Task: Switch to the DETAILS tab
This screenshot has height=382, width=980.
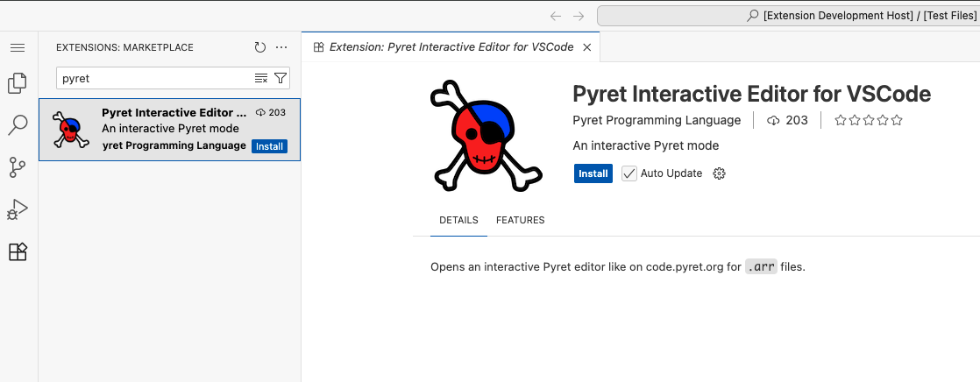Action: pyautogui.click(x=458, y=220)
